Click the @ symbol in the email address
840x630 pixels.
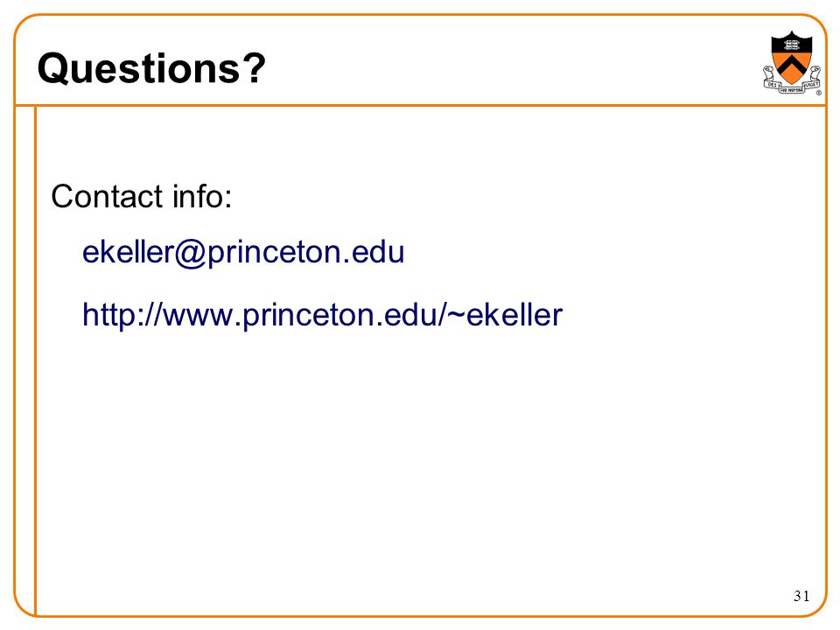(x=191, y=253)
